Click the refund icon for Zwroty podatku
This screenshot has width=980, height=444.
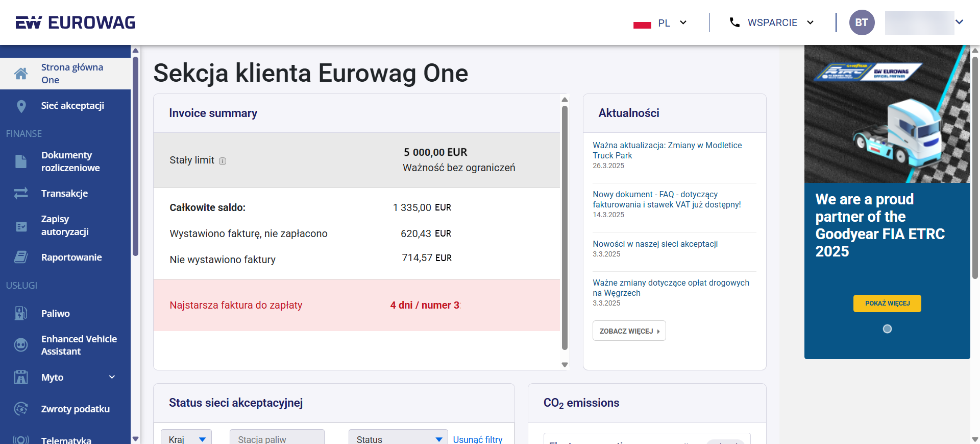click(21, 409)
